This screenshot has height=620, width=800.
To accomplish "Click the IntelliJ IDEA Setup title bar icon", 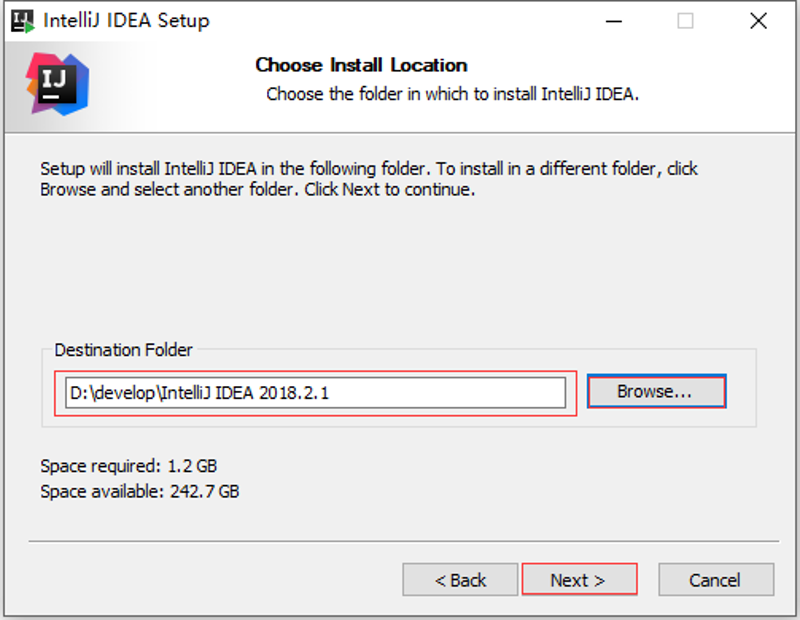I will click(x=23, y=21).
